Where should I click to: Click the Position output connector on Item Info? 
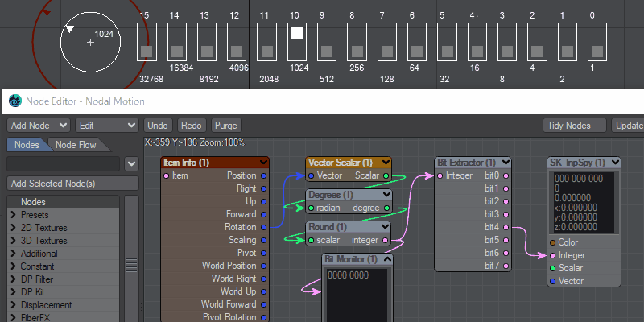(263, 175)
